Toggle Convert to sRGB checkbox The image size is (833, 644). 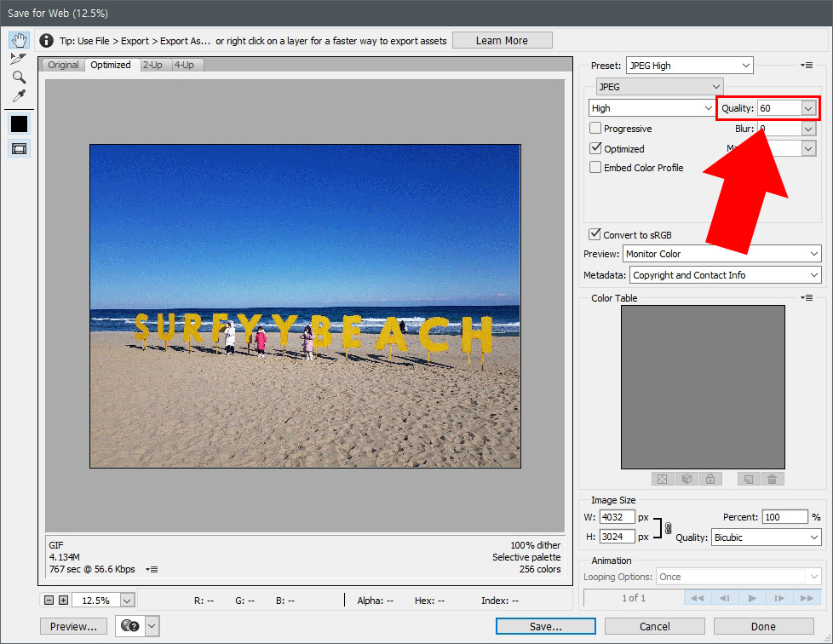tap(595, 233)
